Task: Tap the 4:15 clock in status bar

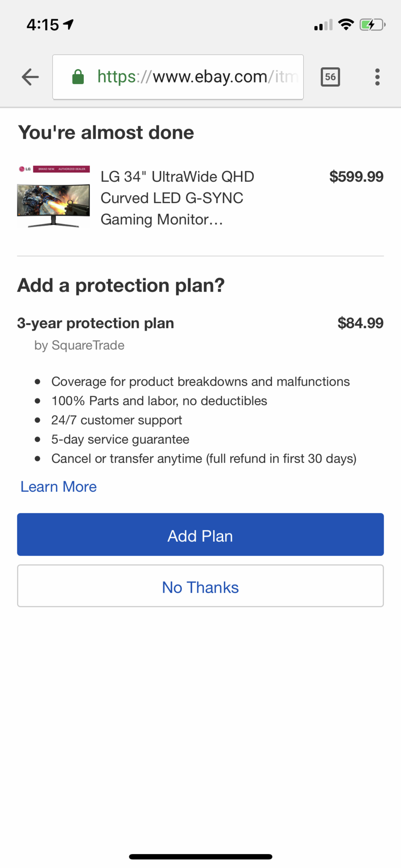Action: pyautogui.click(x=43, y=25)
